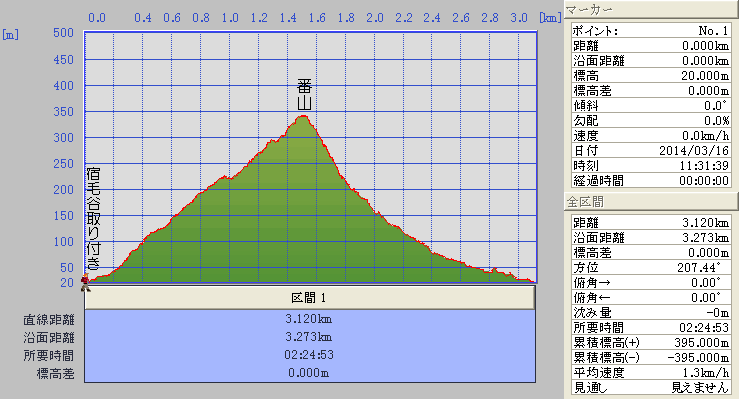
Task: Select the 沿面距離 value 3.273km cell
Action: click(310, 337)
